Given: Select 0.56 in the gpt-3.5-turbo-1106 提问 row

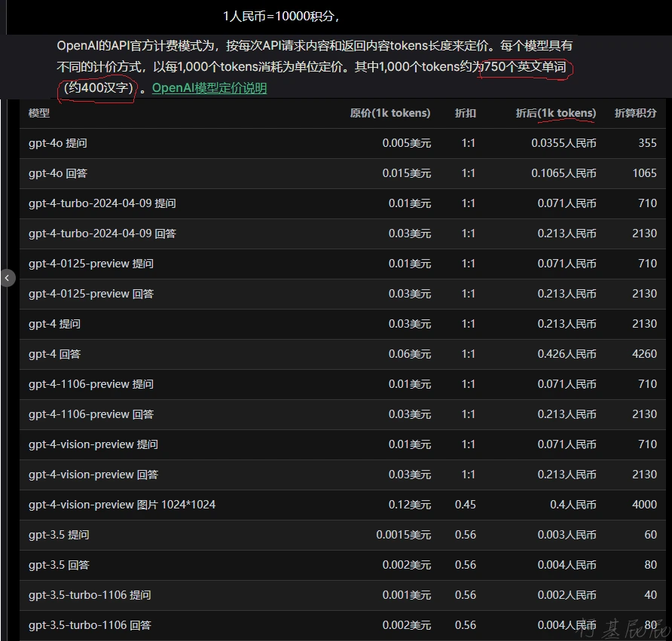Looking at the screenshot, I should coord(466,595).
